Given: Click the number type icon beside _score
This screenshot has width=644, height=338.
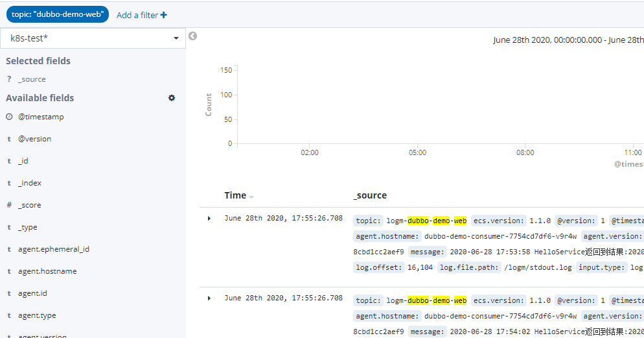Looking at the screenshot, I should coord(9,205).
